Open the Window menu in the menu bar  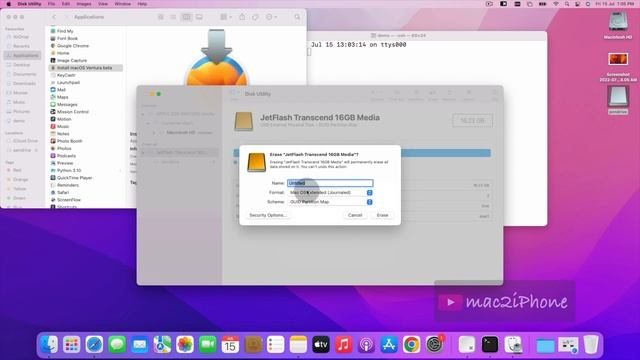[122, 4]
